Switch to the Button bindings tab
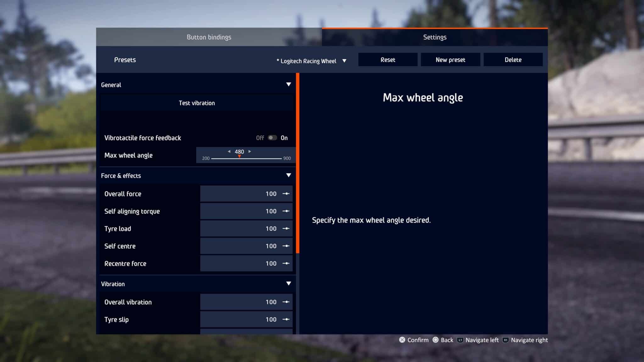644x362 pixels. [x=209, y=37]
